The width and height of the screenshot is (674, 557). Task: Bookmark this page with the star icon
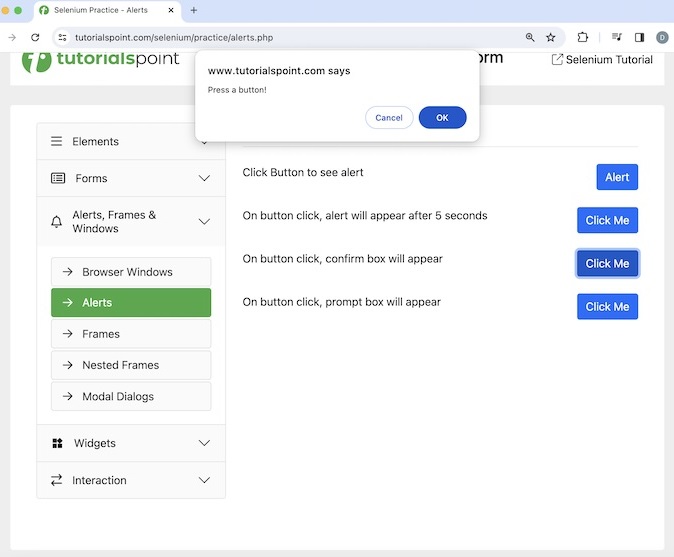[x=551, y=37]
